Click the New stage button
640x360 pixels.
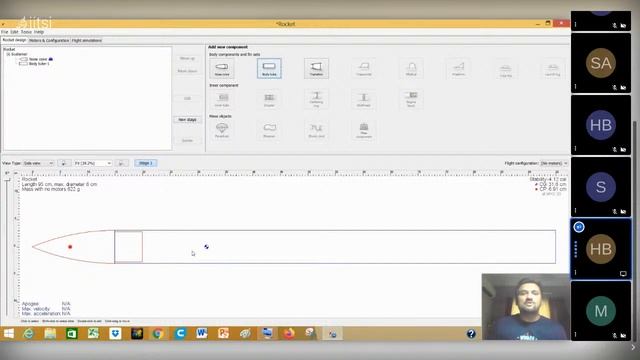pyautogui.click(x=187, y=120)
